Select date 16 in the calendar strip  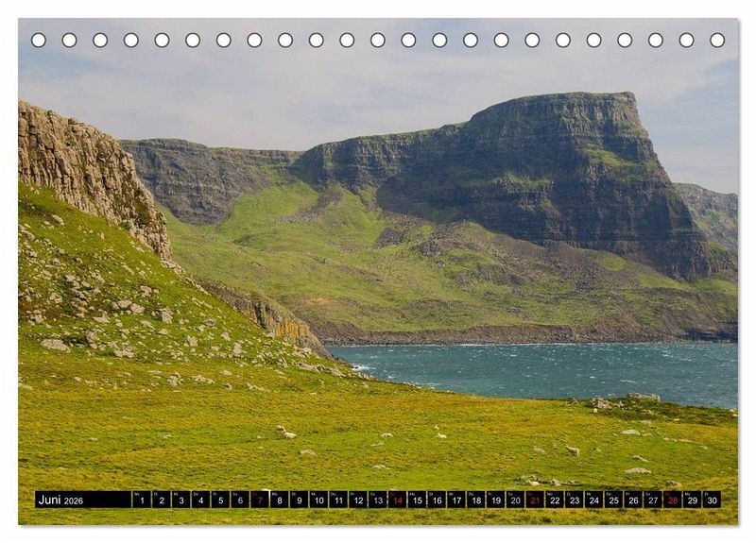[x=438, y=500]
